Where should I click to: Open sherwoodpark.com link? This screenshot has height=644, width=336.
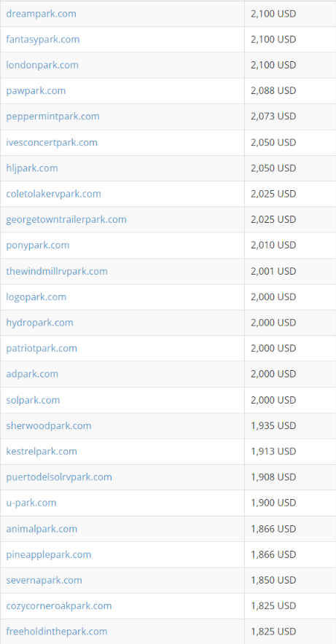49,425
